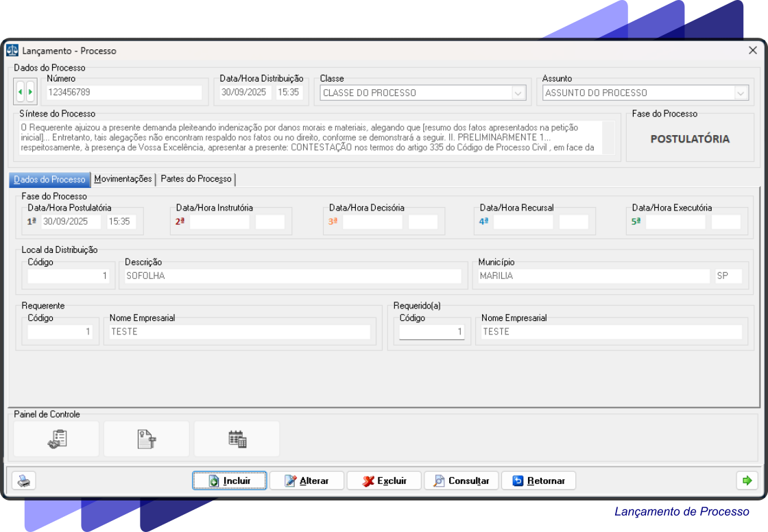
Task: Open the money and clipboard control panel icon
Action: pyautogui.click(x=56, y=439)
